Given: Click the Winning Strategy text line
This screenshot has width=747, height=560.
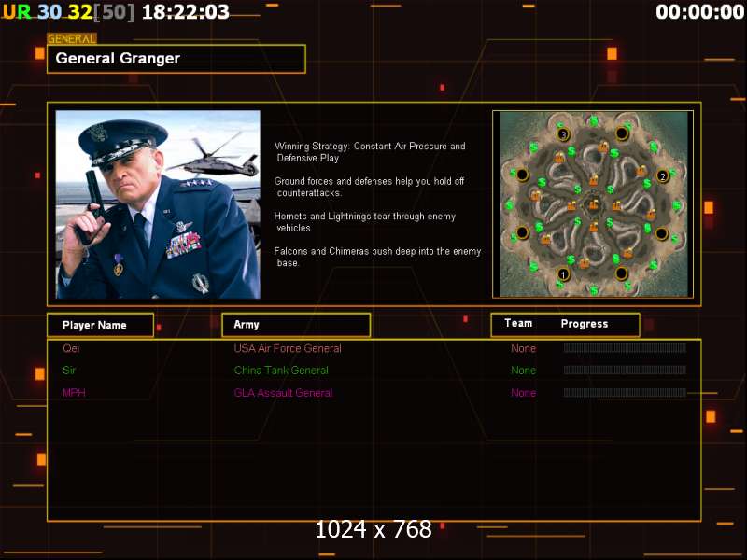Looking at the screenshot, I should 370,152.
